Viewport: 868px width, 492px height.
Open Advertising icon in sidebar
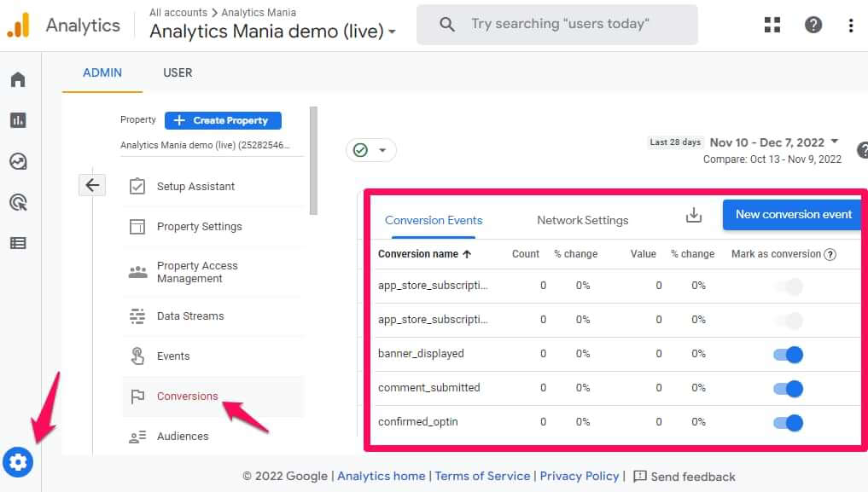coord(18,202)
